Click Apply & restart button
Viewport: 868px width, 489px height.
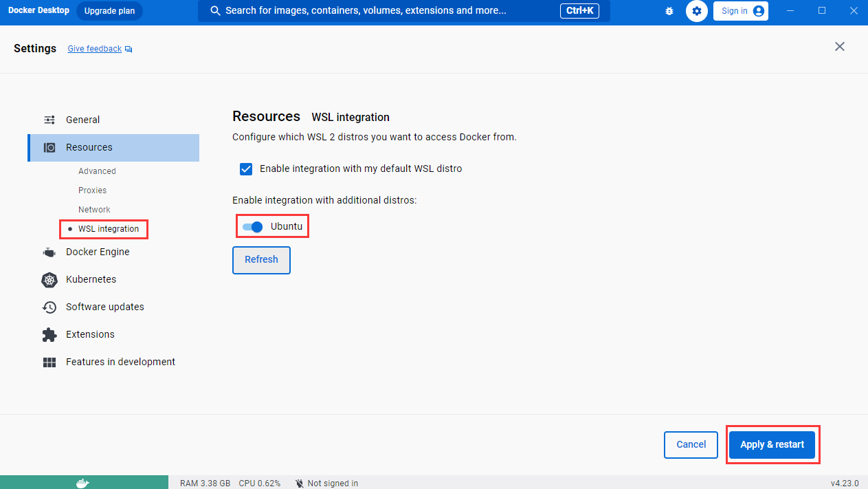pyautogui.click(x=772, y=445)
